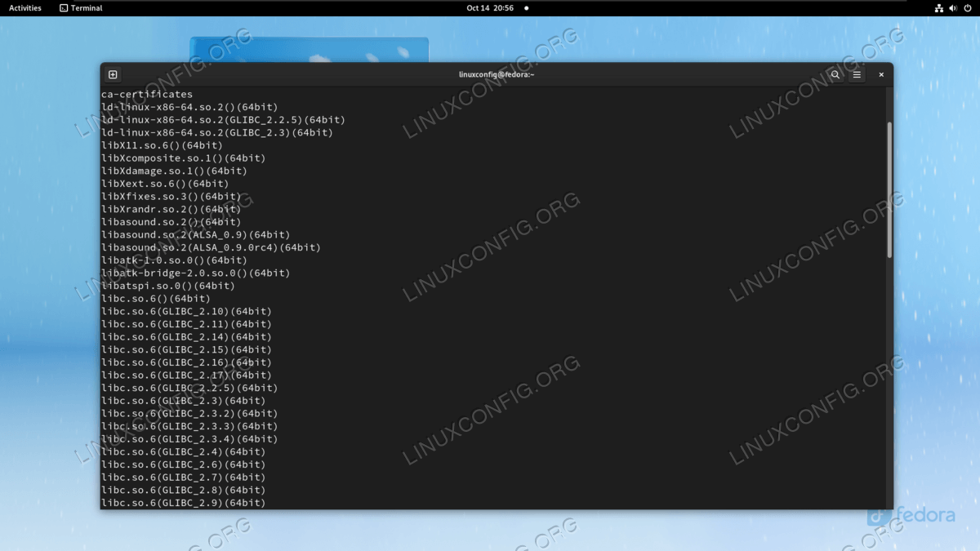This screenshot has height=551, width=980.
Task: Click the libXdamage.so.1()(64bit) line
Action: click(x=174, y=171)
